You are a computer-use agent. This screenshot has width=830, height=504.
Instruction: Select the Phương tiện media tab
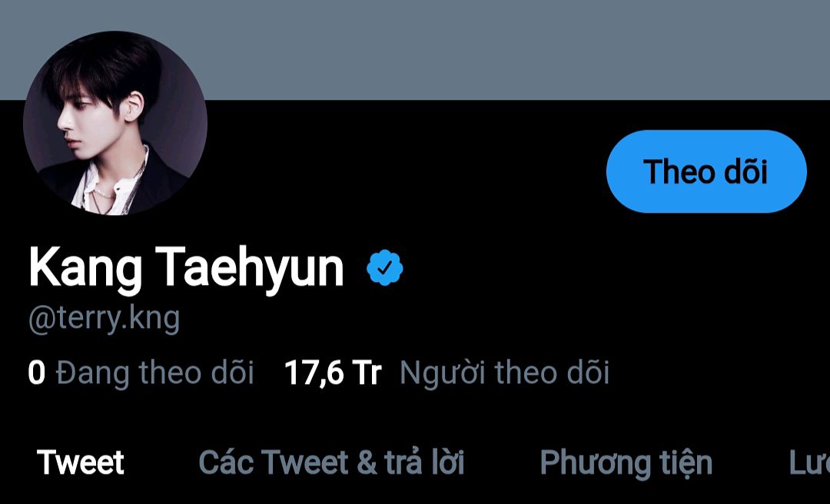tap(626, 463)
